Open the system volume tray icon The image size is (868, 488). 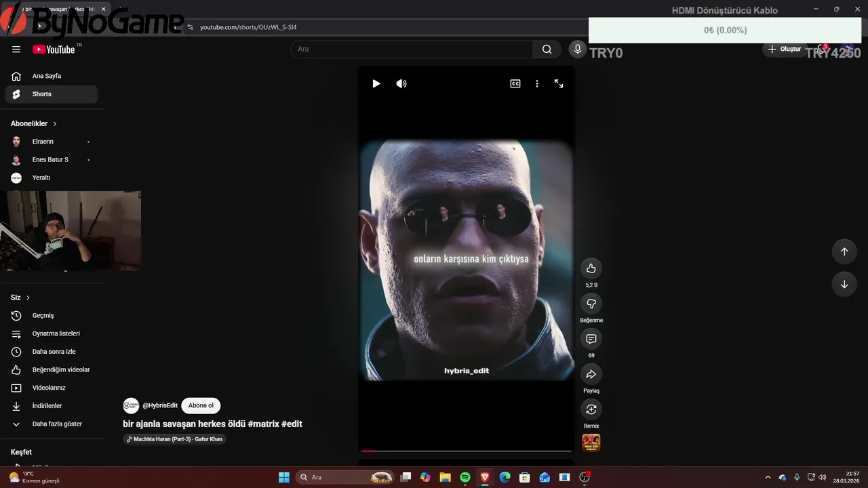[822, 477]
